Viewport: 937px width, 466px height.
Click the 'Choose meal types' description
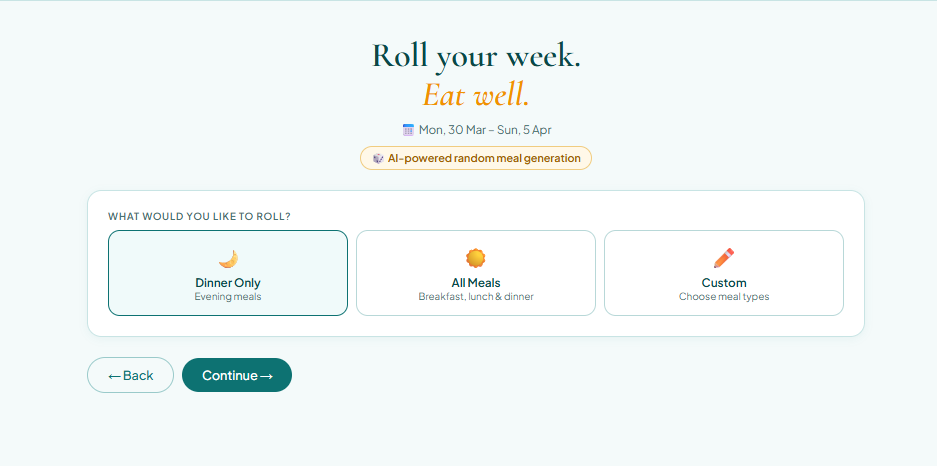(x=724, y=296)
